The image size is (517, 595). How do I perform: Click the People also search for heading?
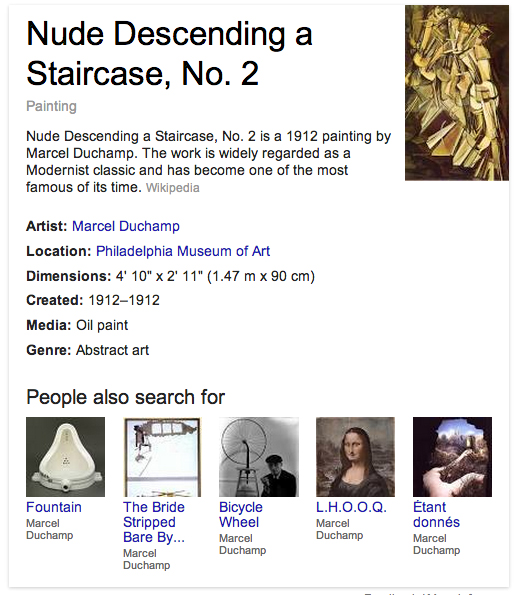125,397
